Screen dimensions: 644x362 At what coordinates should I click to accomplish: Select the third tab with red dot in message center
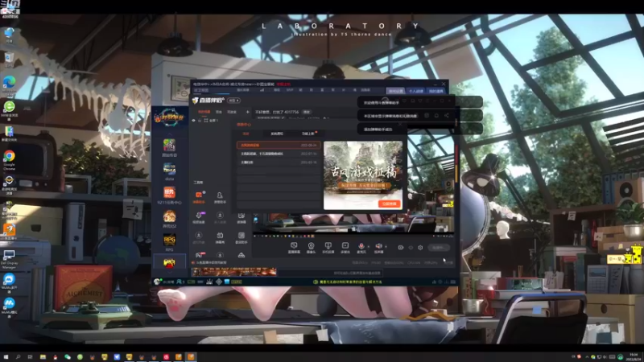[308, 134]
